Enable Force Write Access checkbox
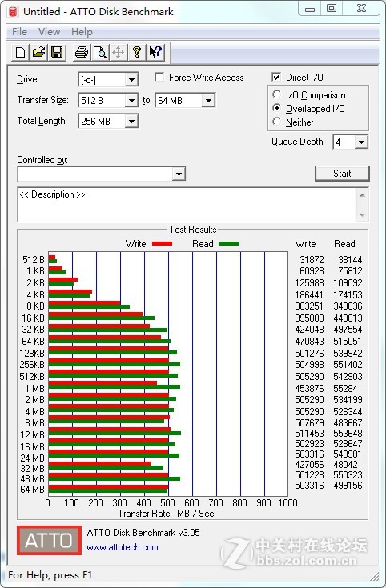 tap(159, 78)
